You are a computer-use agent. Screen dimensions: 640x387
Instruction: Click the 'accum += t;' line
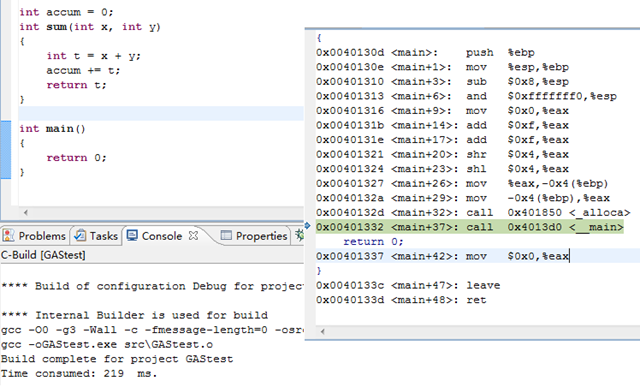(83, 71)
